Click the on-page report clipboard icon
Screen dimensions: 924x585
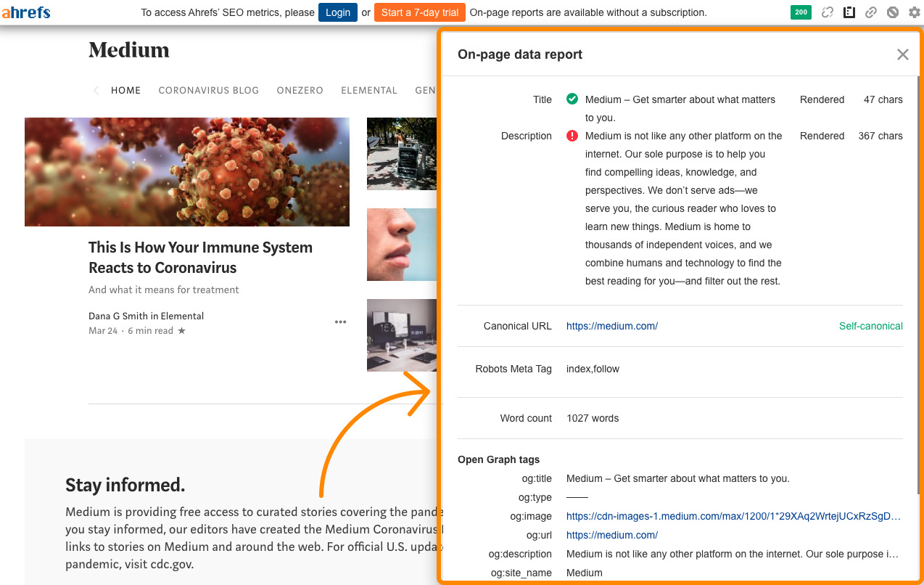pyautogui.click(x=849, y=12)
